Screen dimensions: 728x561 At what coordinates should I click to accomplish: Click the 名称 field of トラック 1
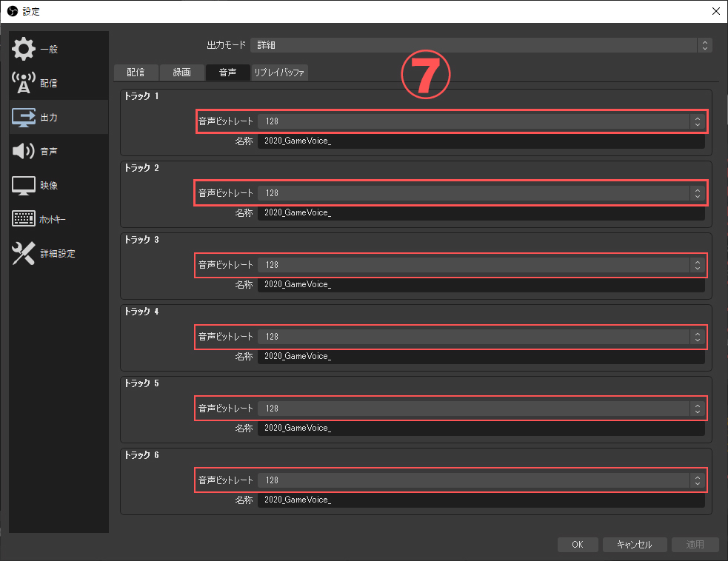click(x=481, y=141)
